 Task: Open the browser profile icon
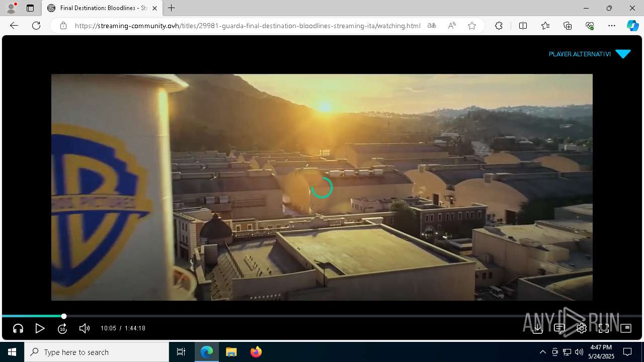pos(11,8)
